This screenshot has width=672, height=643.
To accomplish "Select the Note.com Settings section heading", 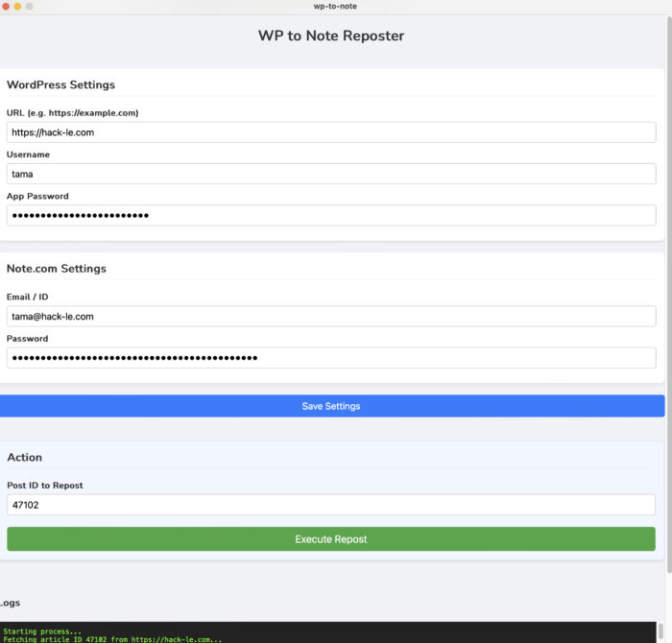I will [x=57, y=269].
